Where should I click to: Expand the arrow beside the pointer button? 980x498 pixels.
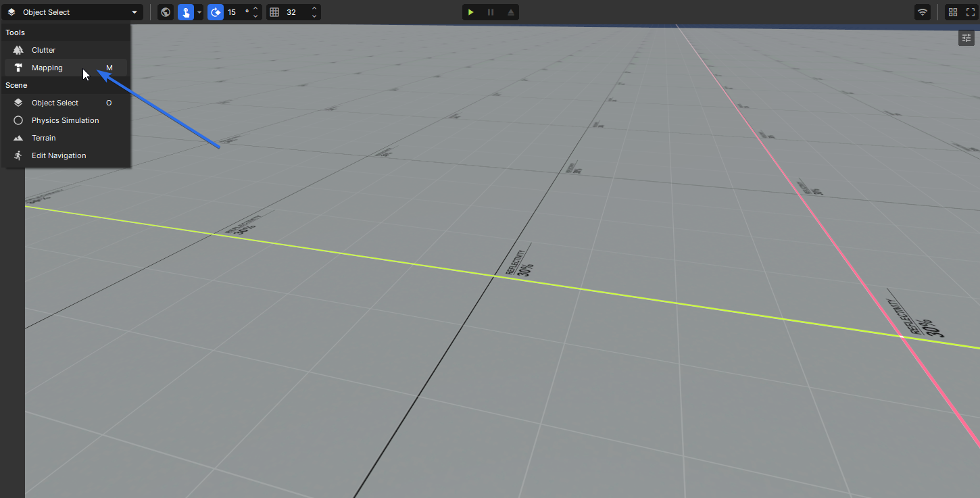click(199, 12)
